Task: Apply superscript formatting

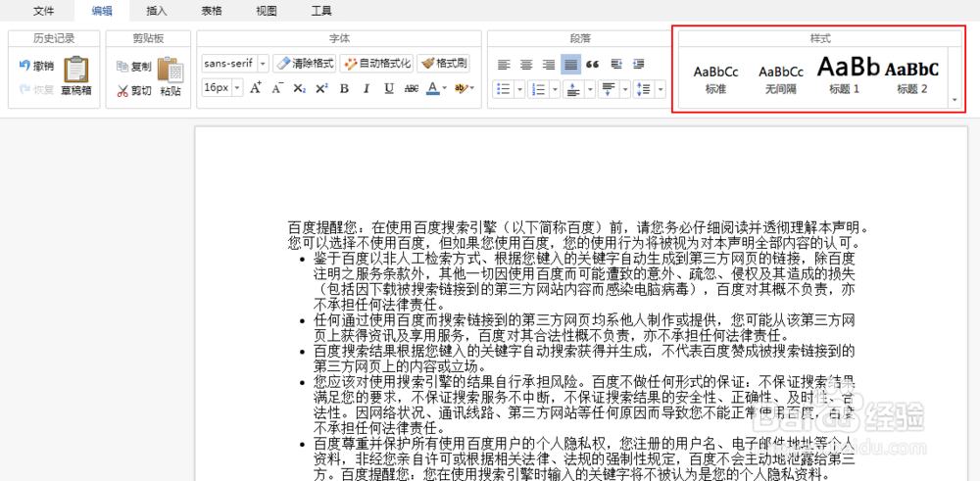Action: 321,88
